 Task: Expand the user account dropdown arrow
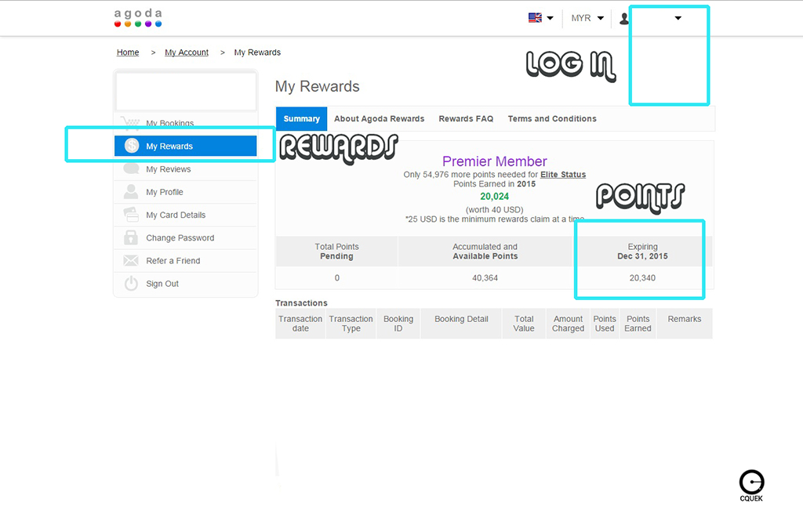coord(678,18)
